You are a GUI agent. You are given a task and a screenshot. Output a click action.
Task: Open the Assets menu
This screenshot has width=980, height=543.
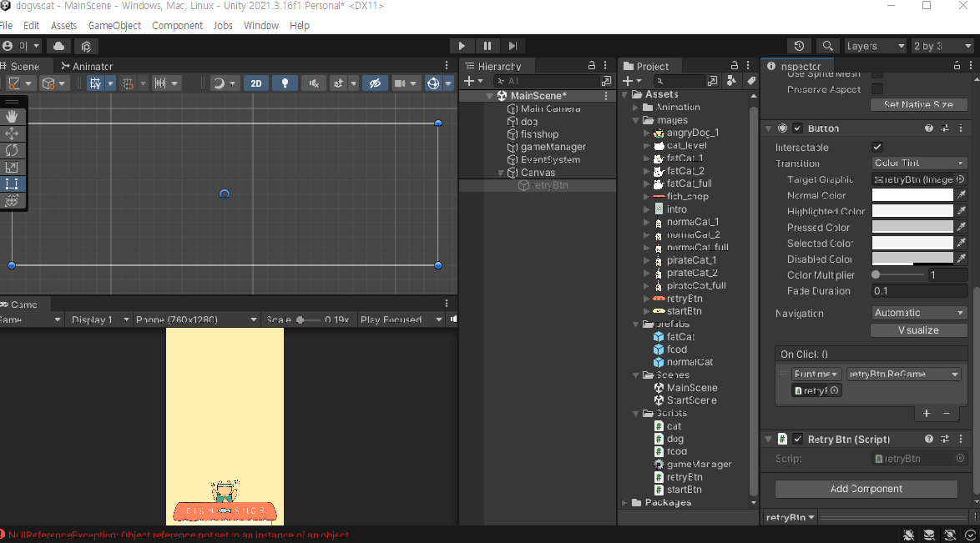[63, 26]
